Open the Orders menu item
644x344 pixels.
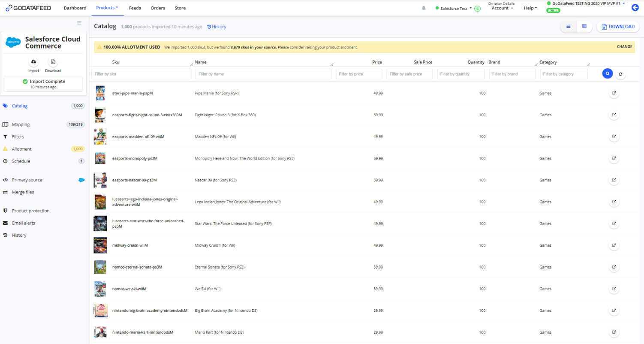158,8
